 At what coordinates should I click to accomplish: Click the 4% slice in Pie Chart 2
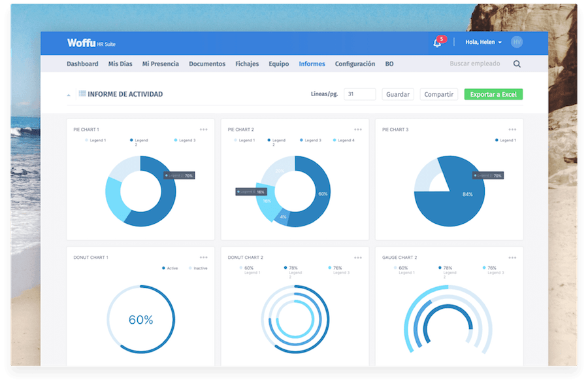coord(283,217)
